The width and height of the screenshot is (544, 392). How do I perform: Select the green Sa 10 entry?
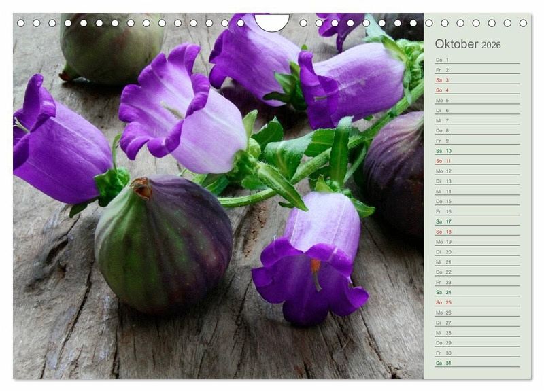pyautogui.click(x=477, y=151)
